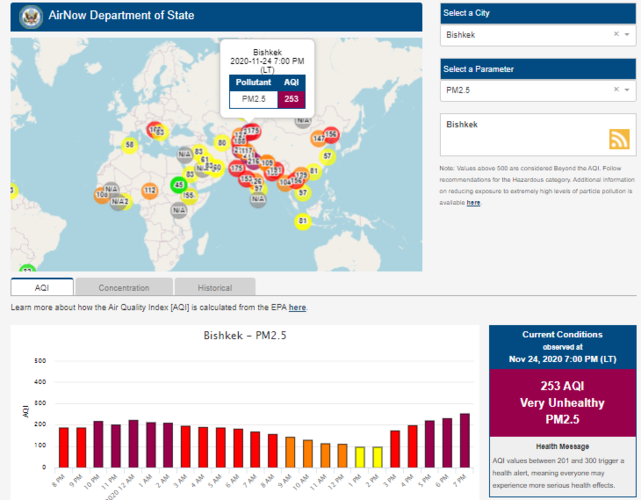Click the yellow 1 PM chart bar
641x500 pixels.
(x=360, y=457)
